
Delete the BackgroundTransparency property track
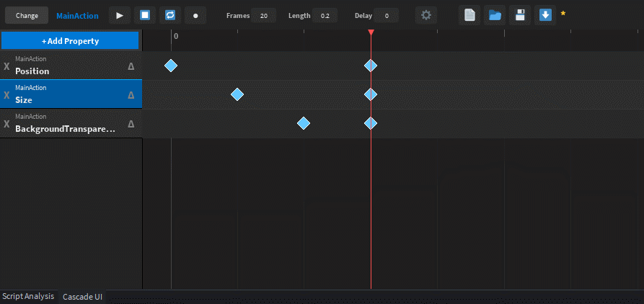[7, 124]
